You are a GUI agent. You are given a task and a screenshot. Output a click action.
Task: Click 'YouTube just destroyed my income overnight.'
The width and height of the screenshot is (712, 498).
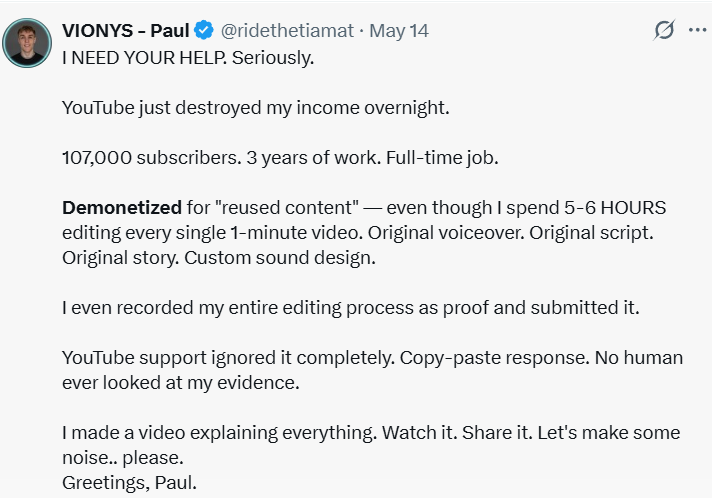[256, 108]
